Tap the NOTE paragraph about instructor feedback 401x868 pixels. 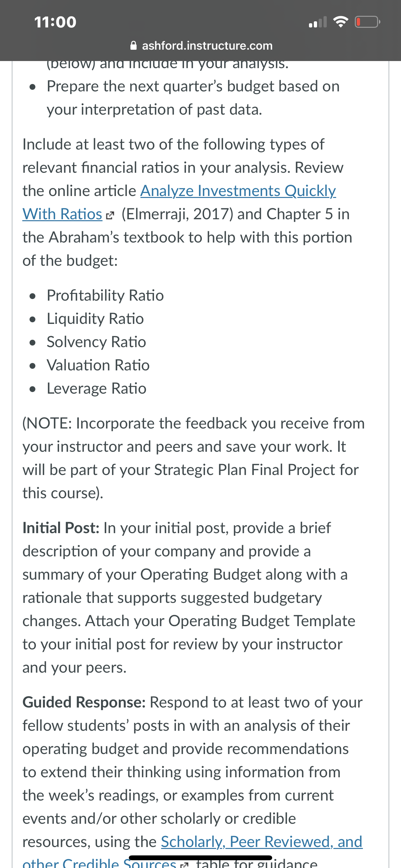[x=193, y=458]
